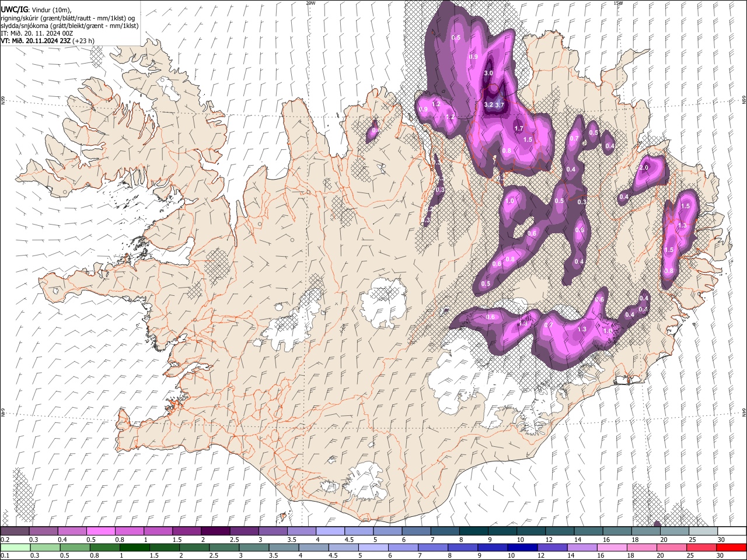
Task: Pick the dark green 1 rain scale swatch
Action: tap(134, 547)
